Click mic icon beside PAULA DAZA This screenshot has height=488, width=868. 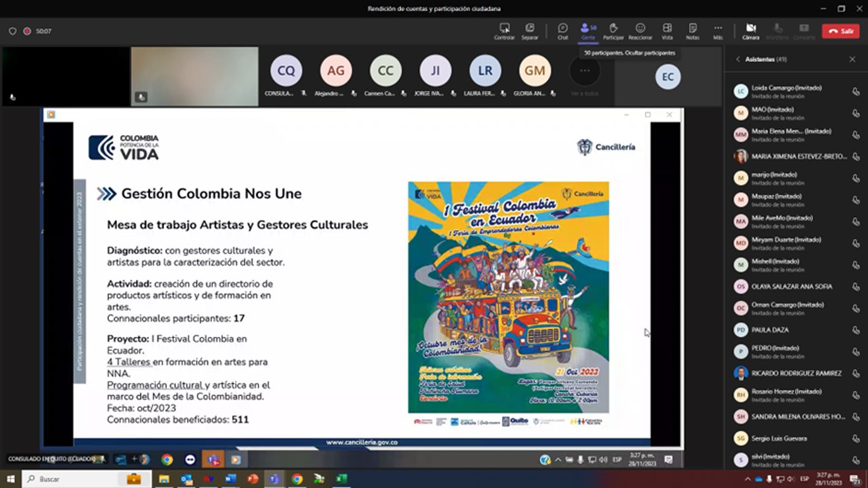pyautogui.click(x=856, y=330)
